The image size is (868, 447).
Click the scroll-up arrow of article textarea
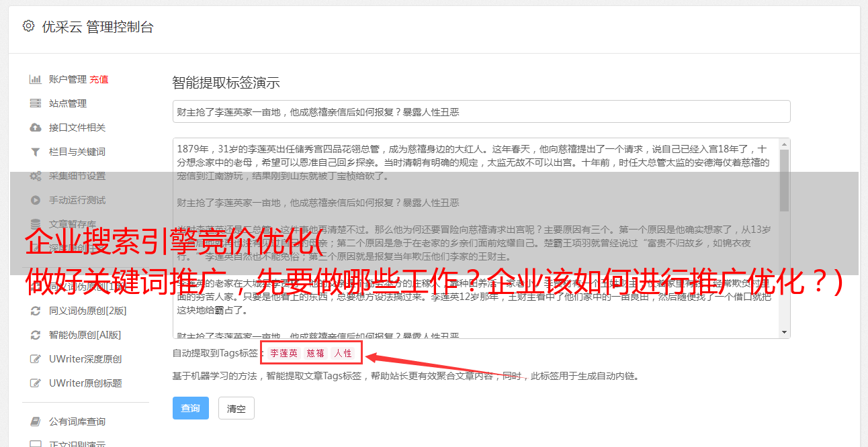784,145
